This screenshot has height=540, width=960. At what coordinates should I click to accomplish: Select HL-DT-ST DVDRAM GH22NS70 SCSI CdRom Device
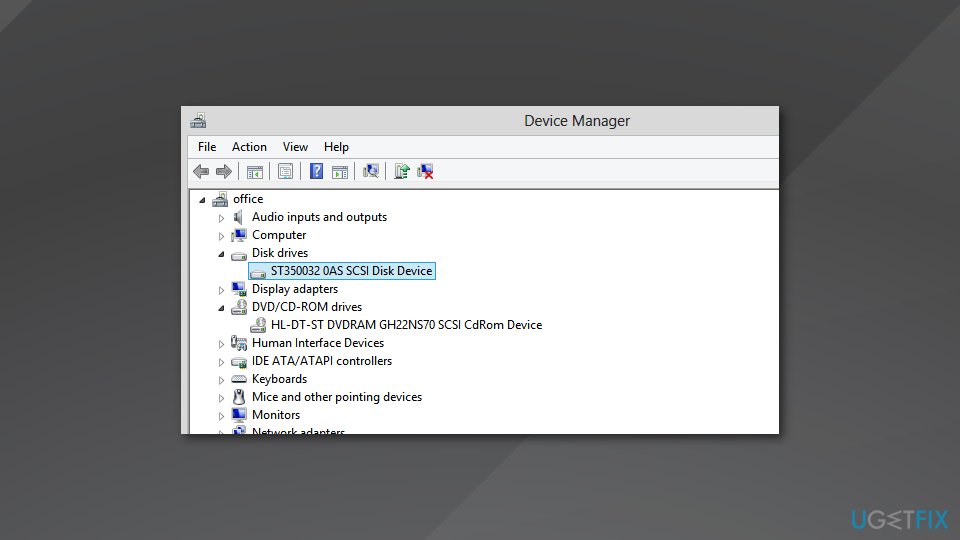(407, 325)
